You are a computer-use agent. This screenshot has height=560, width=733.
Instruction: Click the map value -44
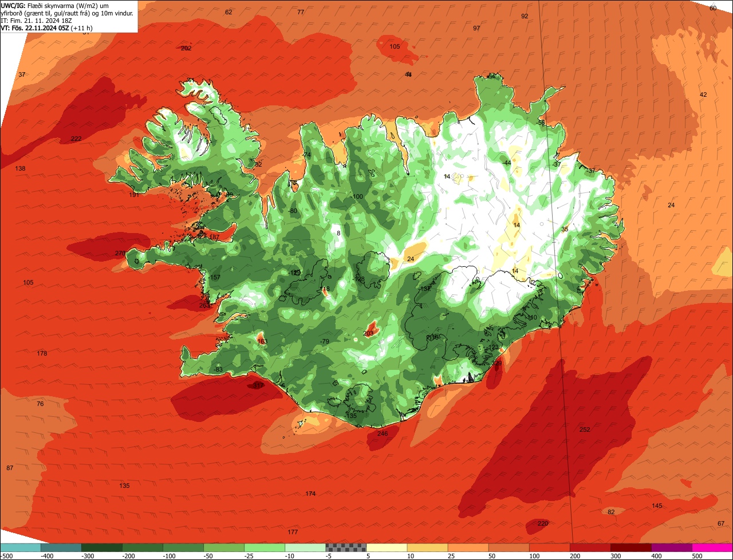506,163
